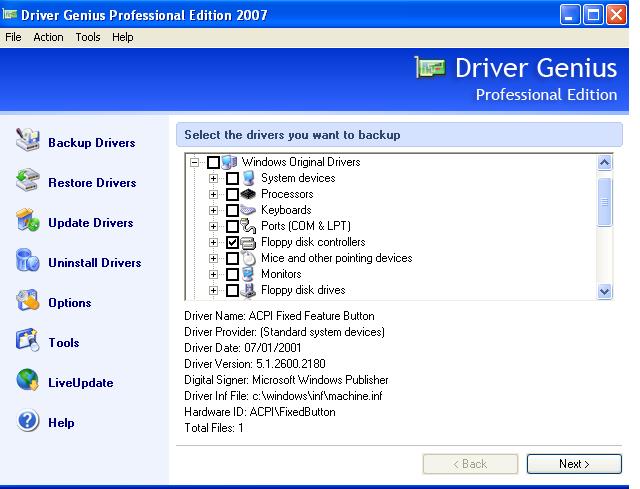Select the Floppy disk controllers tree label
Image resolution: width=640 pixels, height=489 pixels.
tap(313, 242)
